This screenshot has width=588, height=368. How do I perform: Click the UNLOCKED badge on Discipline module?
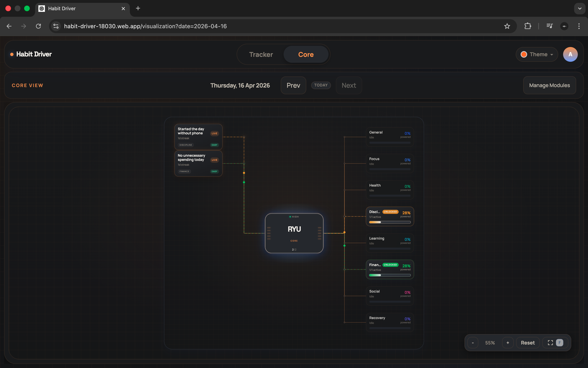click(390, 212)
